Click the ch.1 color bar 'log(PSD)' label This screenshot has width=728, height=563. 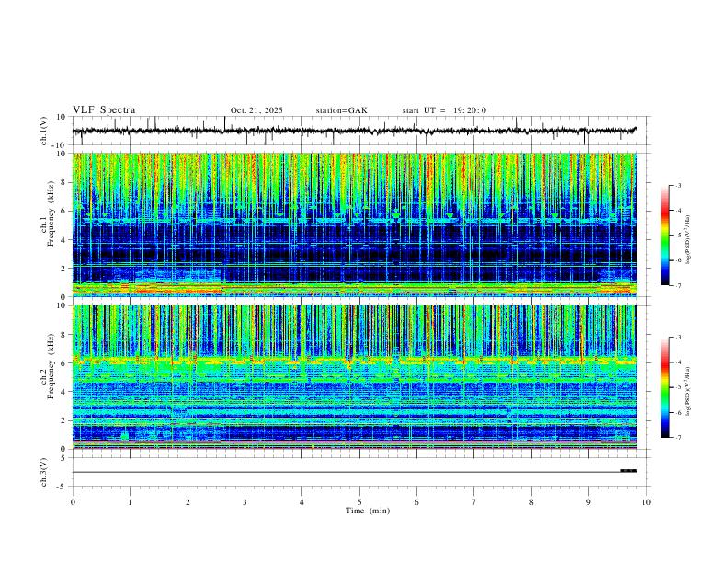(688, 240)
